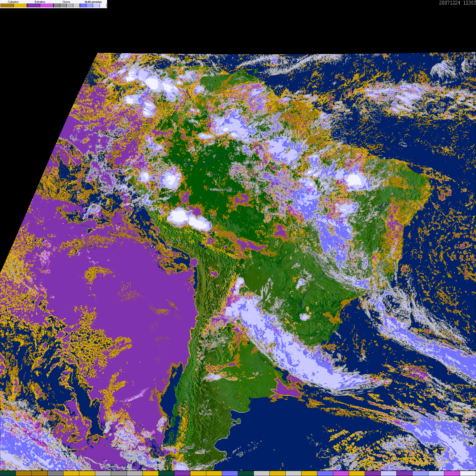This screenshot has height=476, width=476.
Task: Choose the magenta Estratos legend swatch
Action: coord(47,5)
